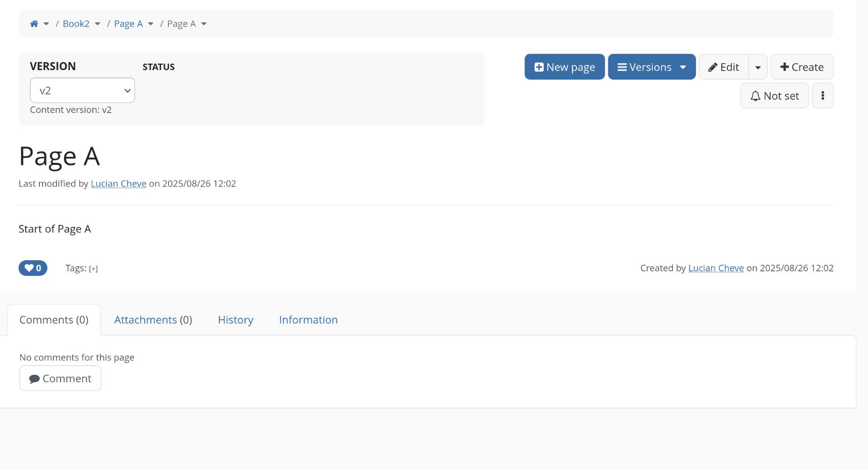The width and height of the screenshot is (868, 470).
Task: Expand the Versions dropdown menu
Action: click(652, 67)
